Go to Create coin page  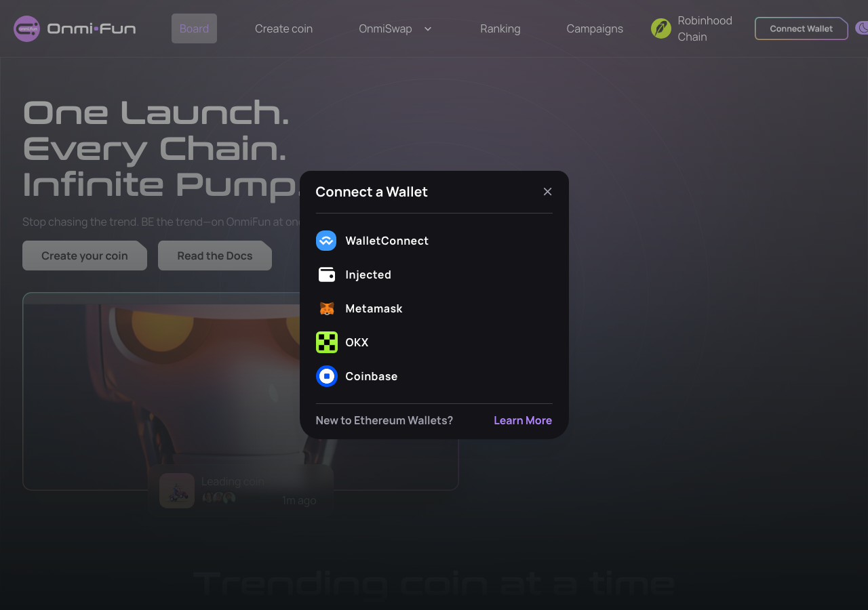[x=283, y=28]
